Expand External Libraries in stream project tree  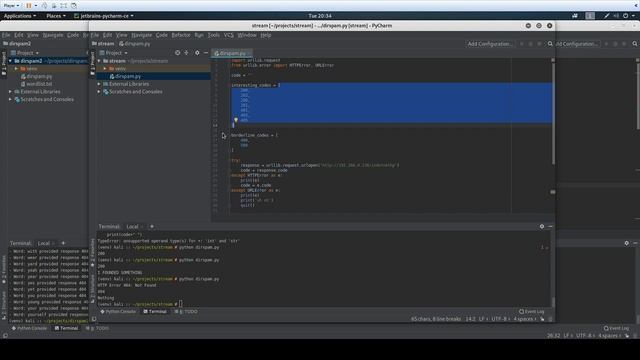coord(99,84)
